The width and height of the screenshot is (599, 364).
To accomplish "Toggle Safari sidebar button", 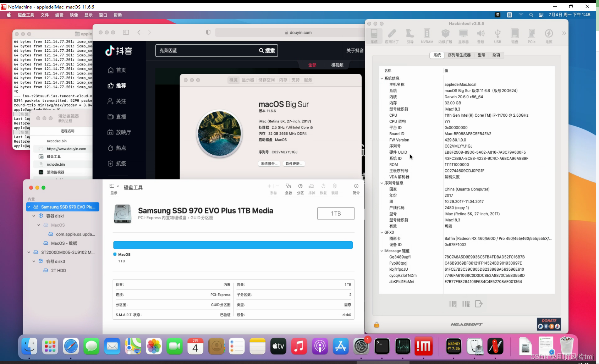I will coord(126,32).
